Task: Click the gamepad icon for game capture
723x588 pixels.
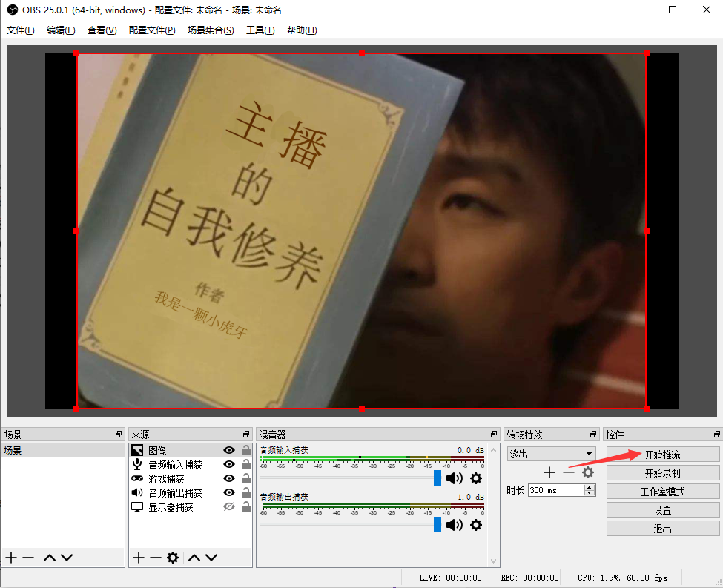Action: tap(137, 479)
